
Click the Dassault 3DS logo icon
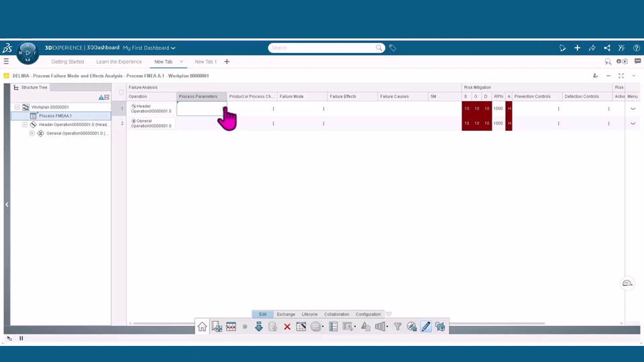pos(7,48)
